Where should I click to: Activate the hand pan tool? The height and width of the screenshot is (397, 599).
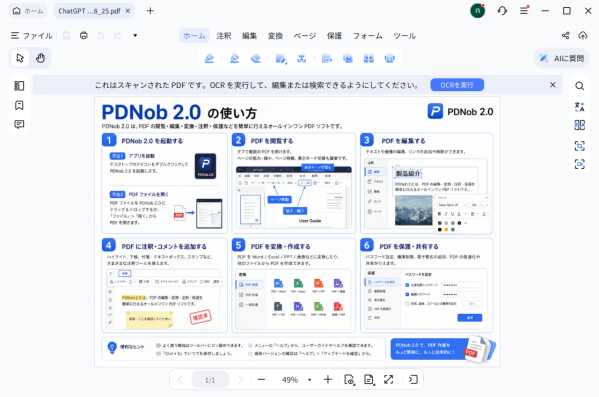(x=40, y=58)
